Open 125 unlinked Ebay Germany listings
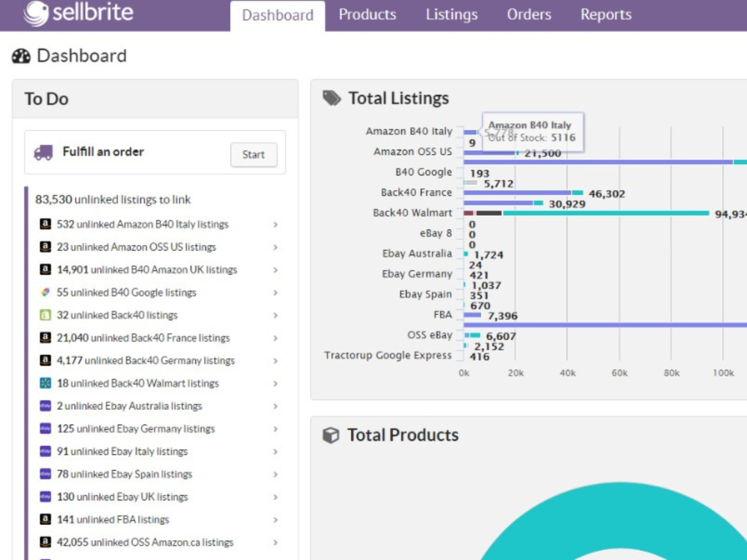The height and width of the screenshot is (560, 747). pyautogui.click(x=136, y=429)
